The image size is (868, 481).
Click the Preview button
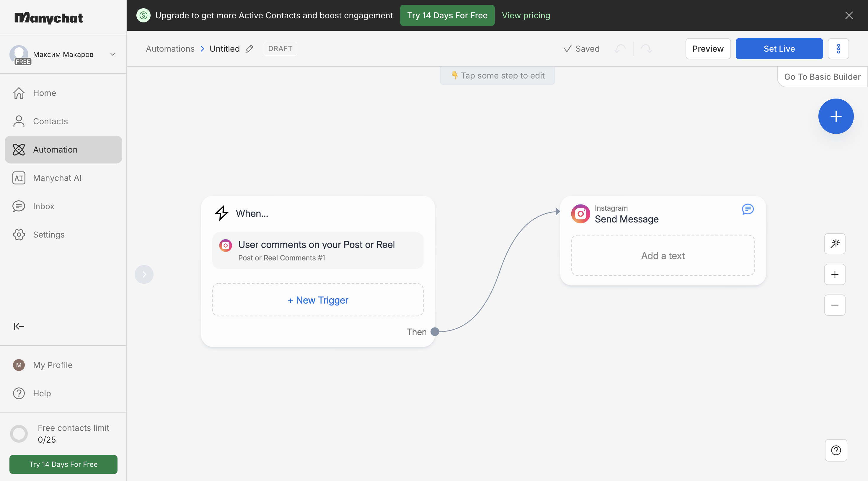pos(708,48)
